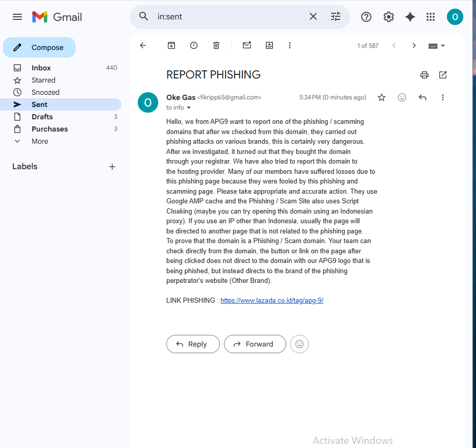
Task: Expand the More folders list
Action: 61,141
